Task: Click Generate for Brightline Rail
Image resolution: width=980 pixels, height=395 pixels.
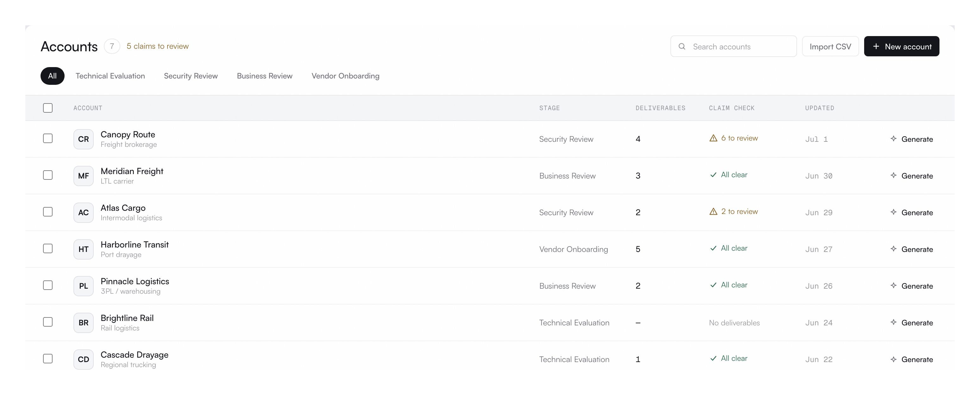Action: (x=912, y=323)
